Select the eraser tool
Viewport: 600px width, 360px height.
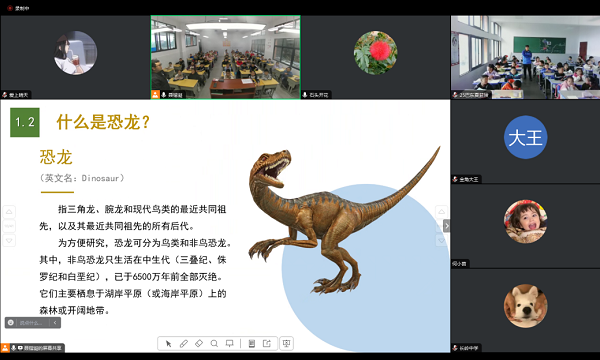[x=199, y=344]
